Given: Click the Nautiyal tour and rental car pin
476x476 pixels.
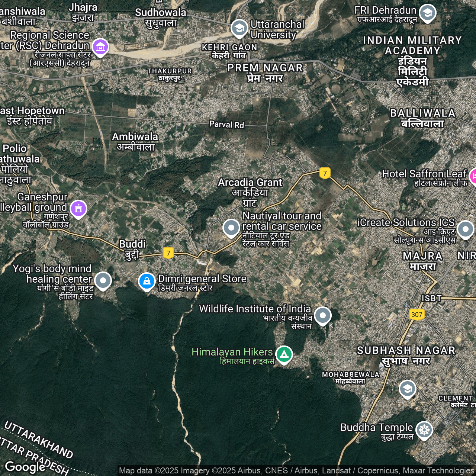Looking at the screenshot, I should [231, 227].
